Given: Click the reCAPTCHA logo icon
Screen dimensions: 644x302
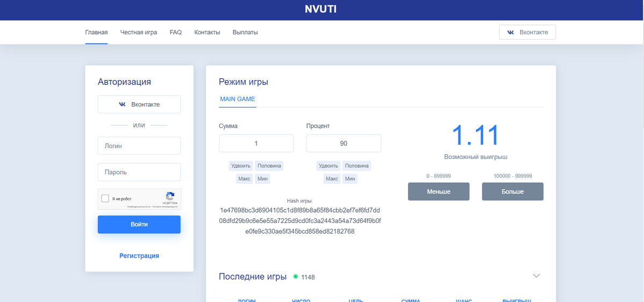Looking at the screenshot, I should pos(170,196).
